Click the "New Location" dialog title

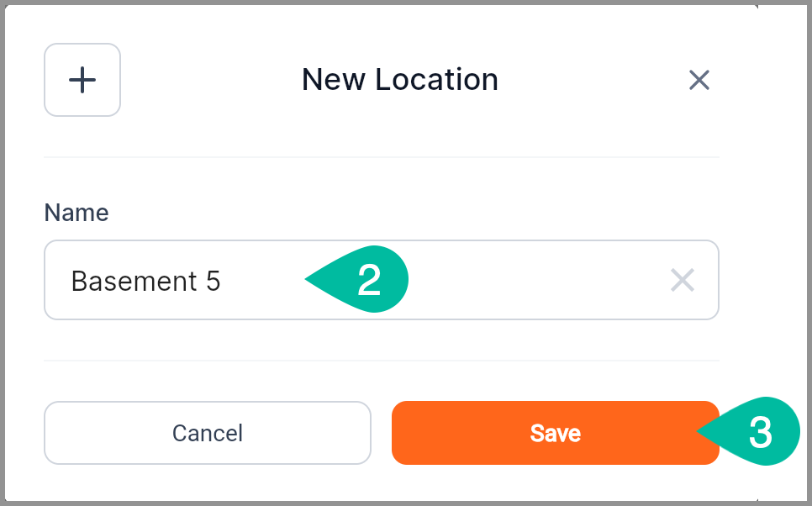click(399, 80)
